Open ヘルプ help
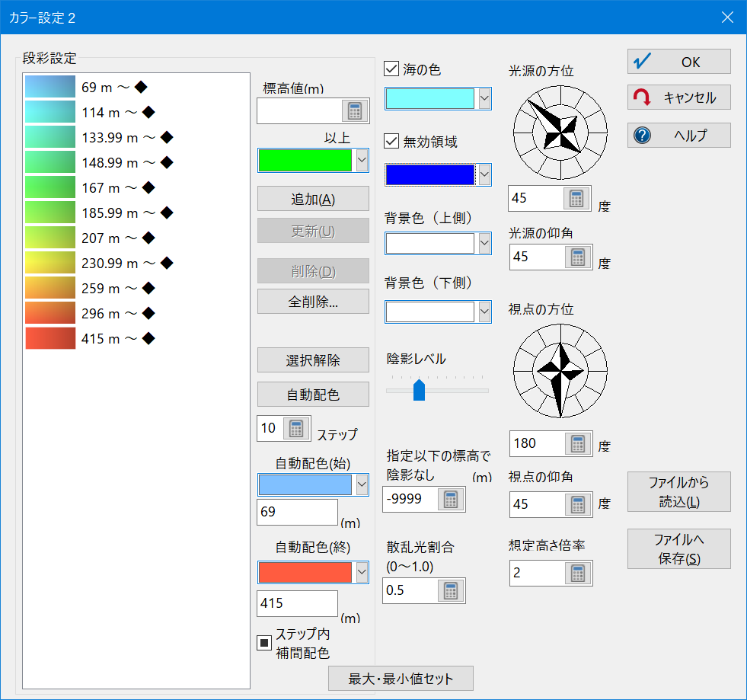This screenshot has width=747, height=700. click(679, 136)
